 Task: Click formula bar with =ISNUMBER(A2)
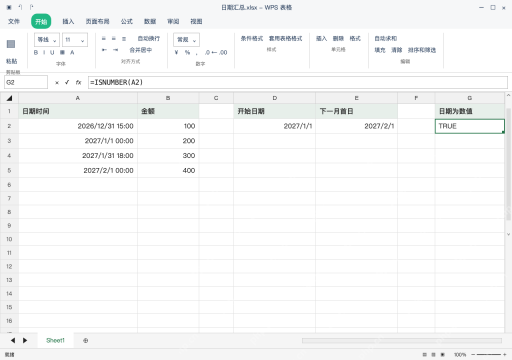click(298, 82)
